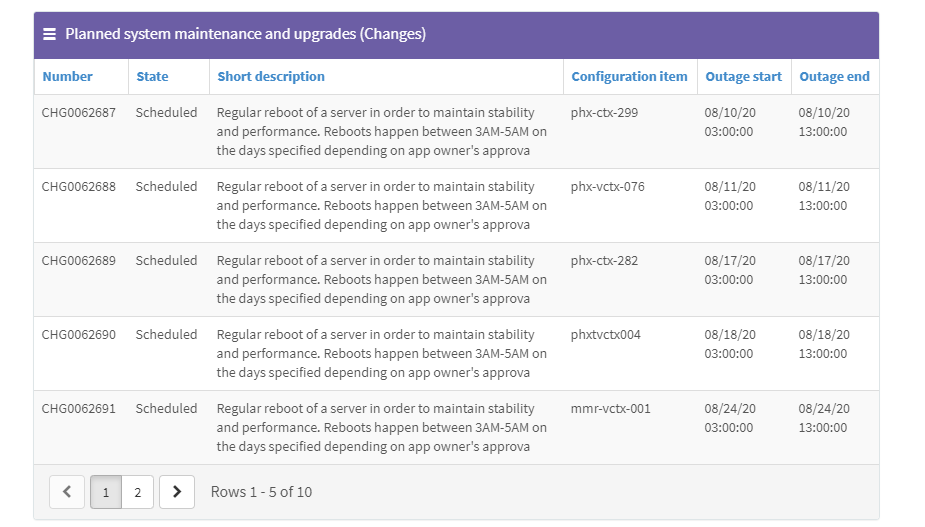Image resolution: width=925 pixels, height=527 pixels.
Task: Go to next page arrow
Action: click(177, 492)
